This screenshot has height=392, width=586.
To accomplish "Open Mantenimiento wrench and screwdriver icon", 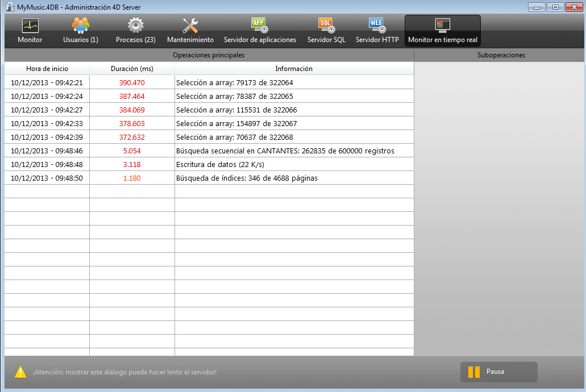I will tap(190, 26).
